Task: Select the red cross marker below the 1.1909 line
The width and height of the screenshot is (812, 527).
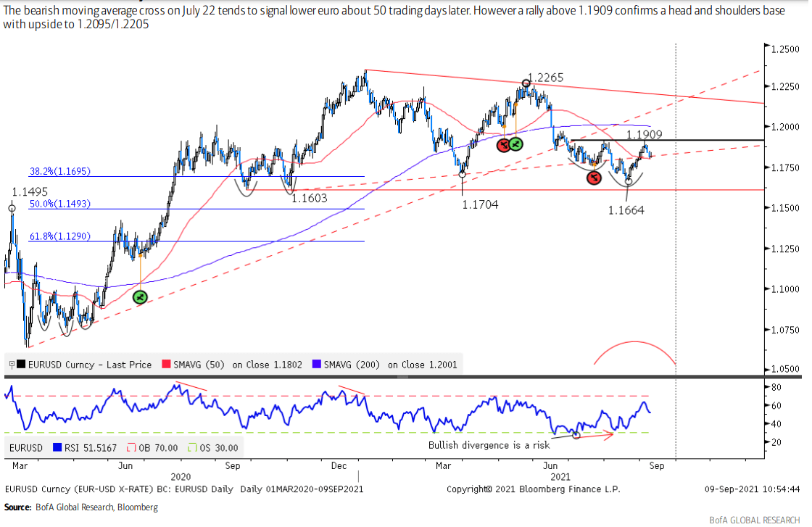Action: point(594,178)
